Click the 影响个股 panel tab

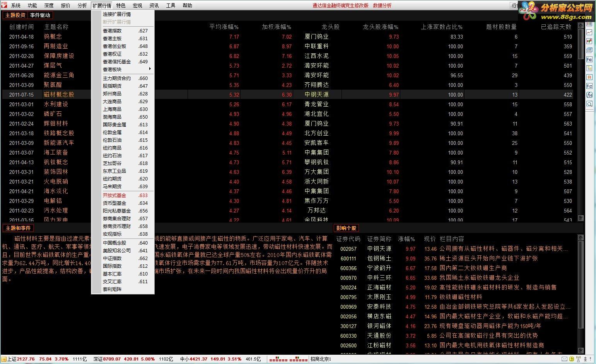[x=346, y=228]
